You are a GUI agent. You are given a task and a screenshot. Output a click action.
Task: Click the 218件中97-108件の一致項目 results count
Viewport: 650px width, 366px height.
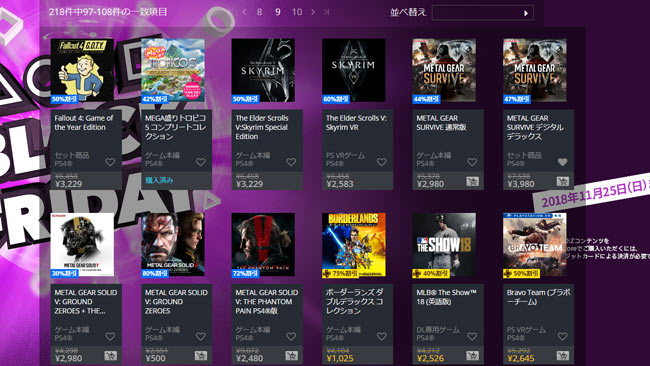click(108, 12)
